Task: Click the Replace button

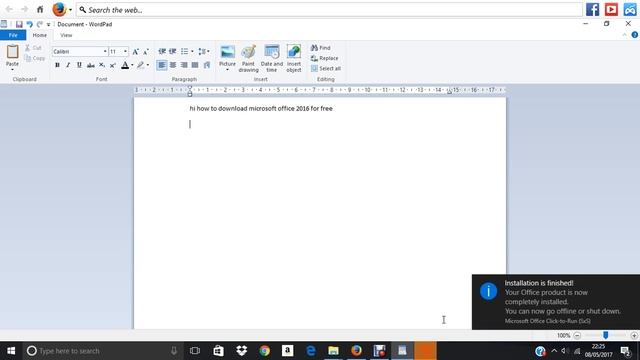Action: [x=324, y=58]
